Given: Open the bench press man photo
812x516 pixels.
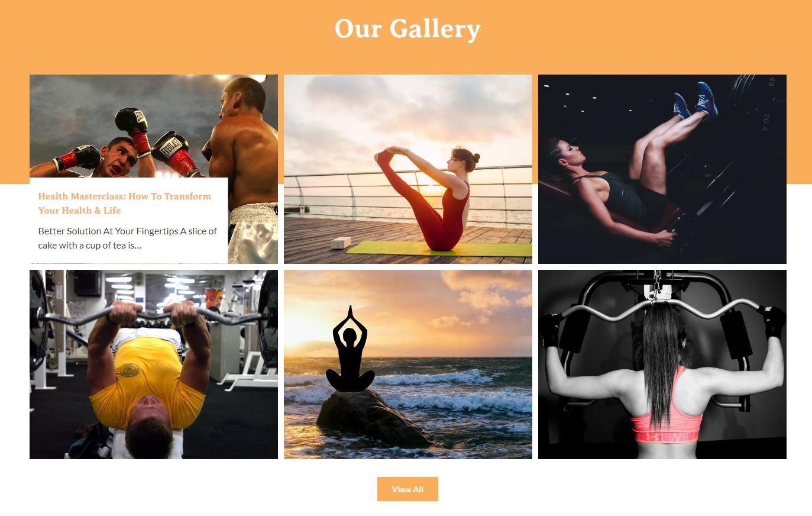Looking at the screenshot, I should (x=154, y=365).
